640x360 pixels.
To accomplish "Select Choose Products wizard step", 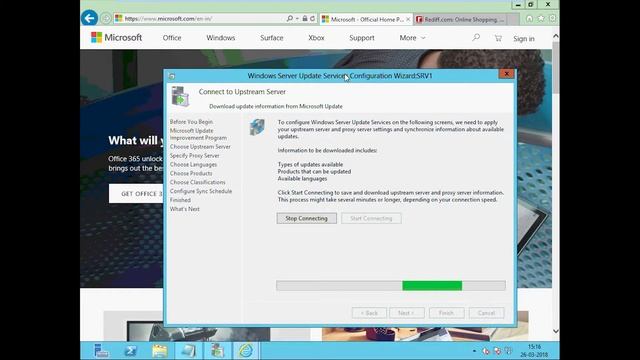I will [191, 173].
